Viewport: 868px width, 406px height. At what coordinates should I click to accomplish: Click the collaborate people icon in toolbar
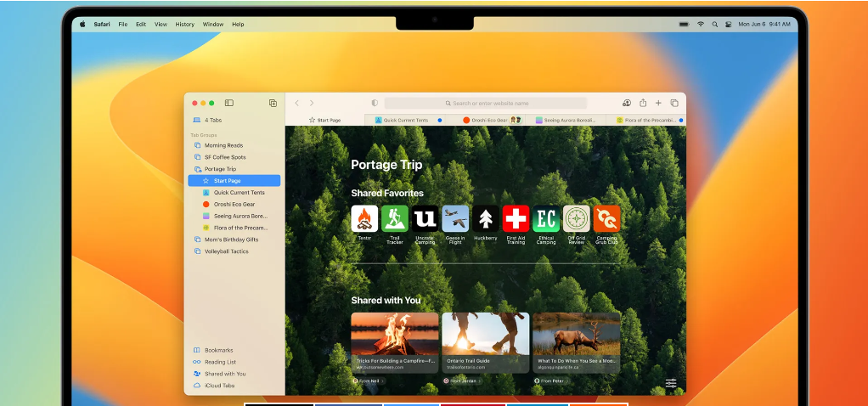pyautogui.click(x=627, y=103)
